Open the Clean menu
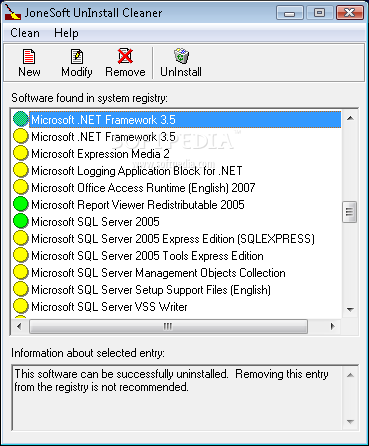The image size is (369, 446). (x=25, y=33)
